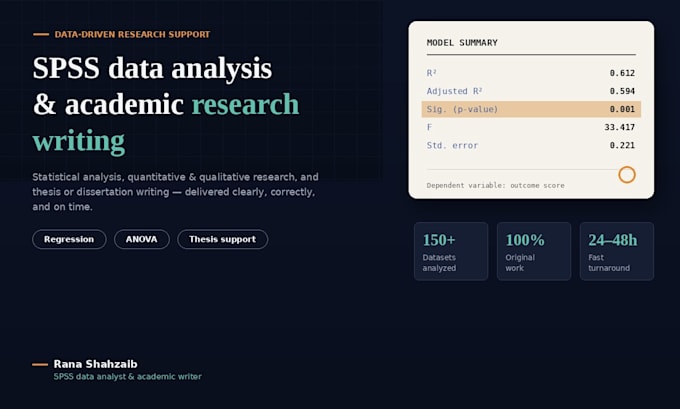Click the orange circle on the summary card
The width and height of the screenshot is (680, 409).
click(x=627, y=175)
